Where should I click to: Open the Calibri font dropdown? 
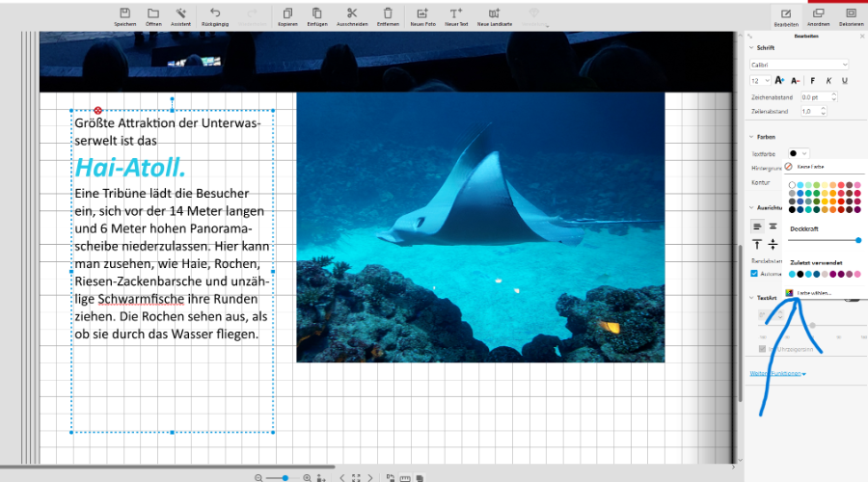[x=800, y=65]
